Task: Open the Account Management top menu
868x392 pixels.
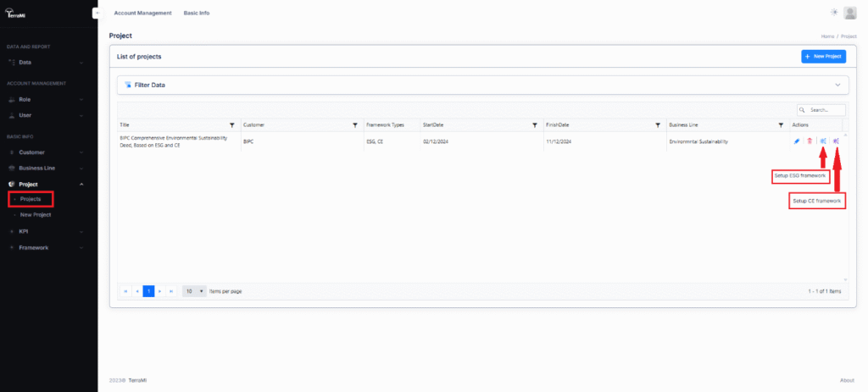Action: coord(142,14)
